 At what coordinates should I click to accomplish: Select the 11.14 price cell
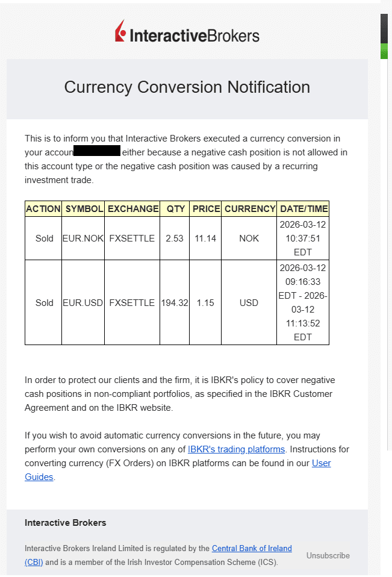click(x=205, y=239)
